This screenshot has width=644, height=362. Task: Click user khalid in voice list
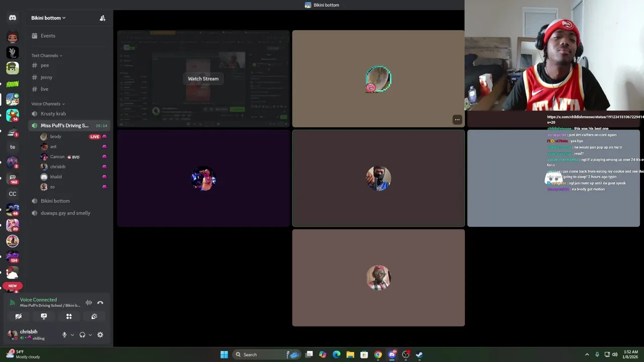[56, 177]
